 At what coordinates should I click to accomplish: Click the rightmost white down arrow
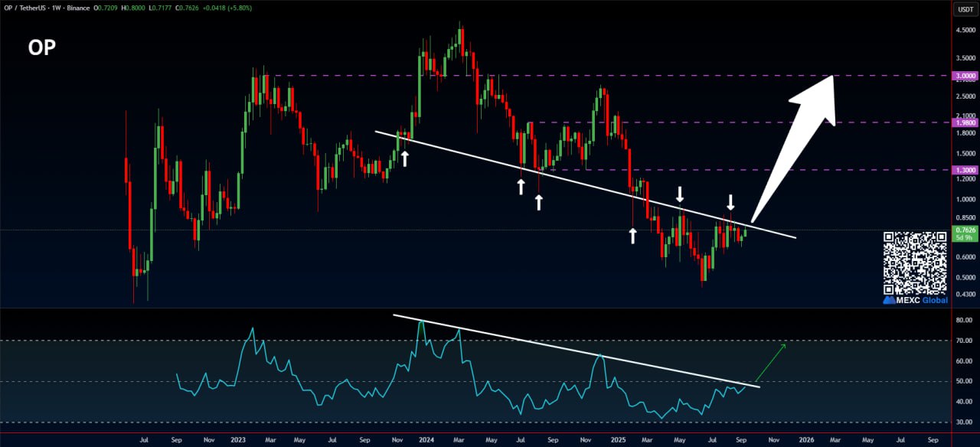(730, 202)
